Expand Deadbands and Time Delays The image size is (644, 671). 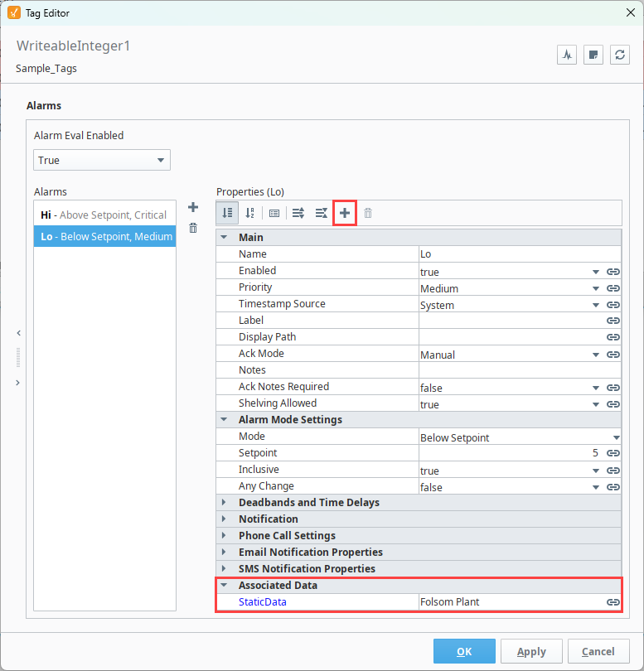(x=224, y=502)
